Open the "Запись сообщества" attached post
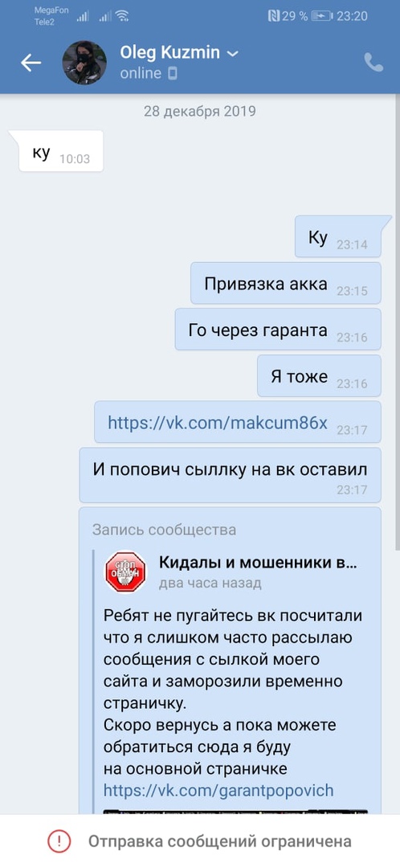Screen dimensions: 400x868 pyautogui.click(x=231, y=661)
